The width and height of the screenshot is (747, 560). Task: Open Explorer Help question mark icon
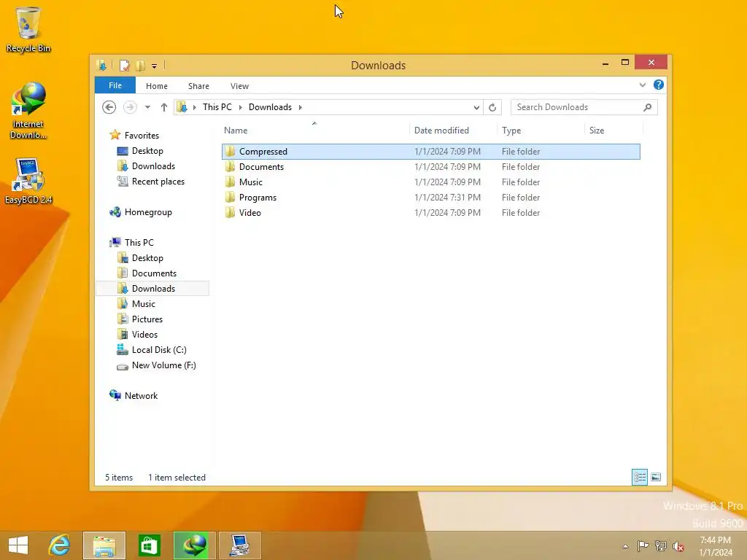(659, 85)
